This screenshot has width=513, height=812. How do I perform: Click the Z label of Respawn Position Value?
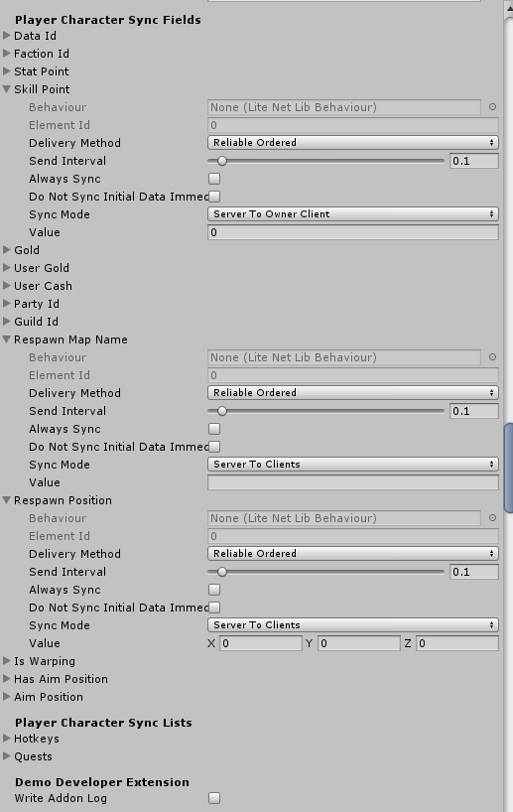click(408, 643)
